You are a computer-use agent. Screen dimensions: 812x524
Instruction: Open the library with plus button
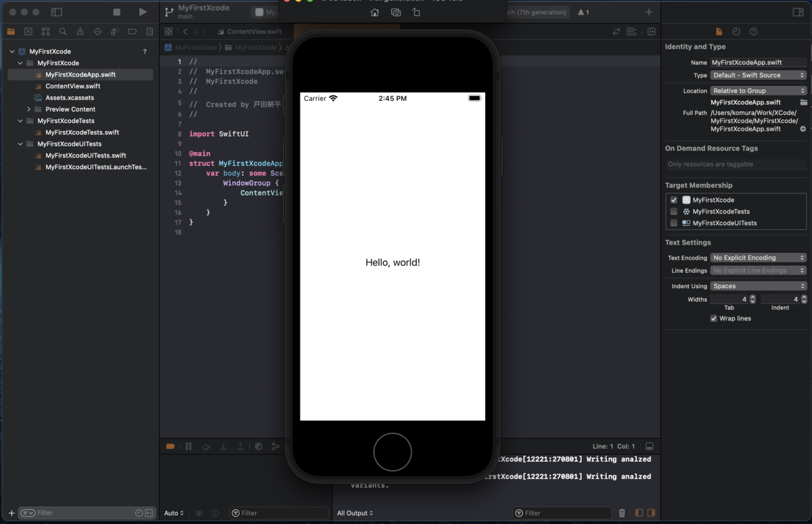pos(649,12)
